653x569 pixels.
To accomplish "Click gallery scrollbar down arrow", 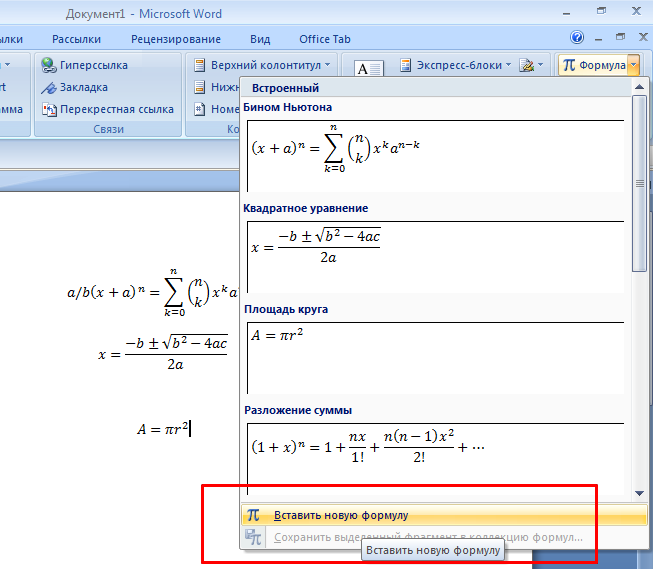I will 639,493.
